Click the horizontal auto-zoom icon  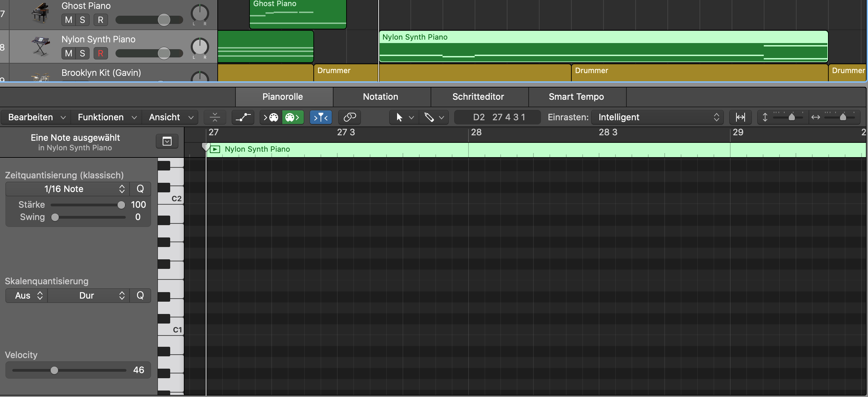point(740,117)
